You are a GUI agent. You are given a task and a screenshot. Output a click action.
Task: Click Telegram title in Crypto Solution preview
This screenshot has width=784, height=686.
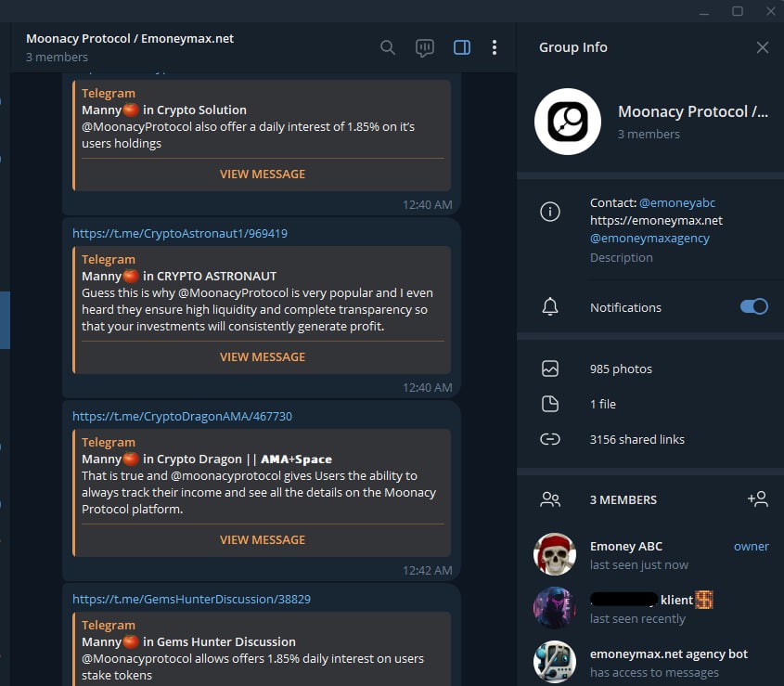click(109, 93)
